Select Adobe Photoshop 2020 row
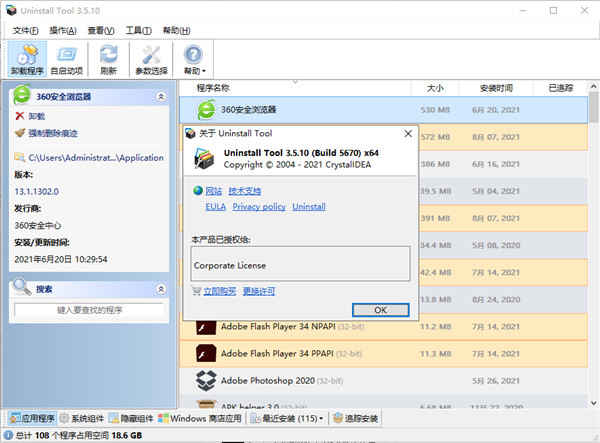This screenshot has height=443, width=600. (x=383, y=381)
